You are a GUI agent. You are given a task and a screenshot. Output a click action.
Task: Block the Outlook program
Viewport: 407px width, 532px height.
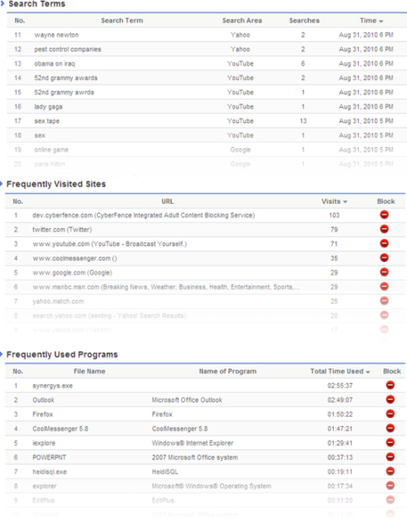click(x=390, y=399)
